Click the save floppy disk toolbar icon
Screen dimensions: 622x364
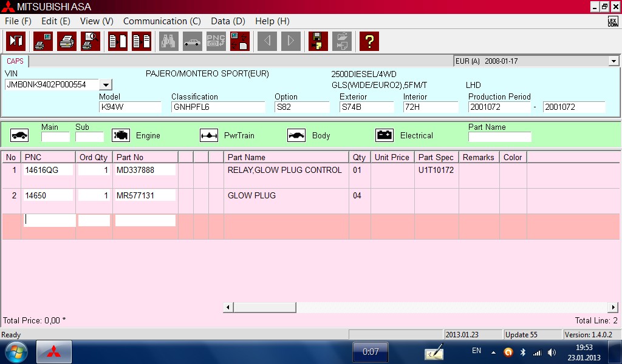318,41
